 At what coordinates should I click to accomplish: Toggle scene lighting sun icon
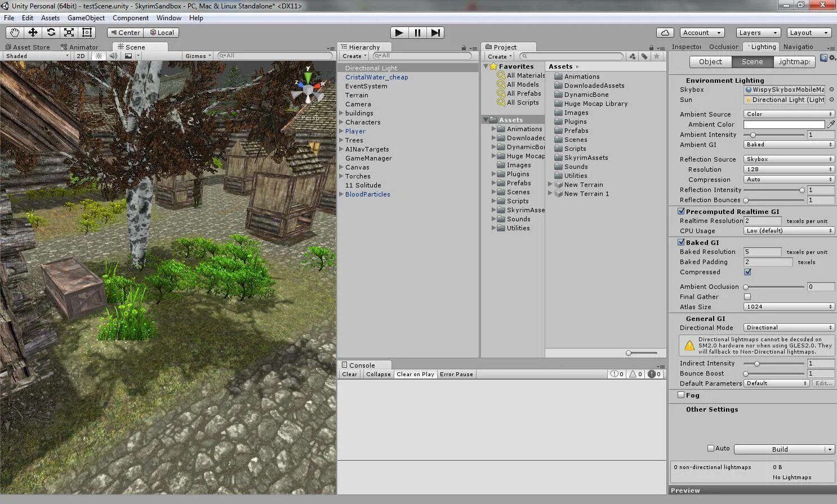(x=99, y=56)
